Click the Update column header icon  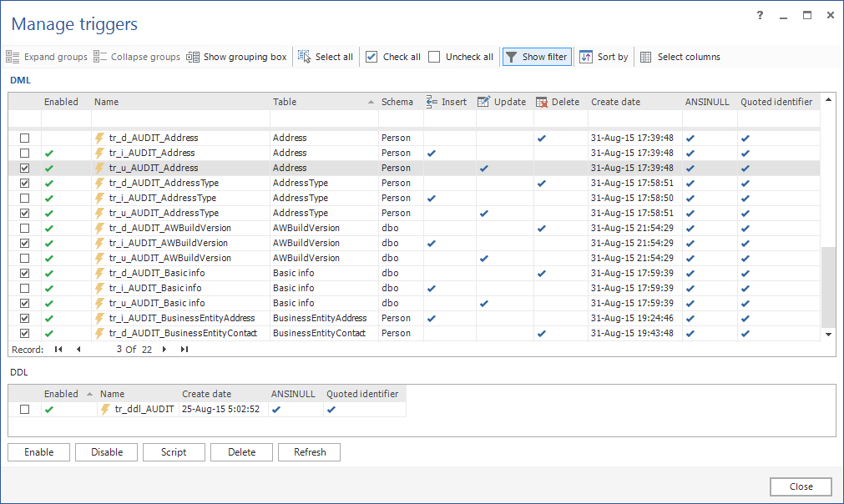point(483,102)
